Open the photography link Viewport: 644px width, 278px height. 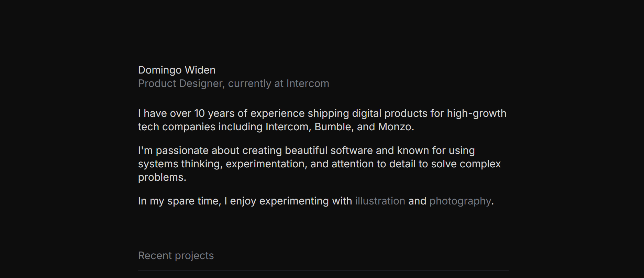(460, 201)
